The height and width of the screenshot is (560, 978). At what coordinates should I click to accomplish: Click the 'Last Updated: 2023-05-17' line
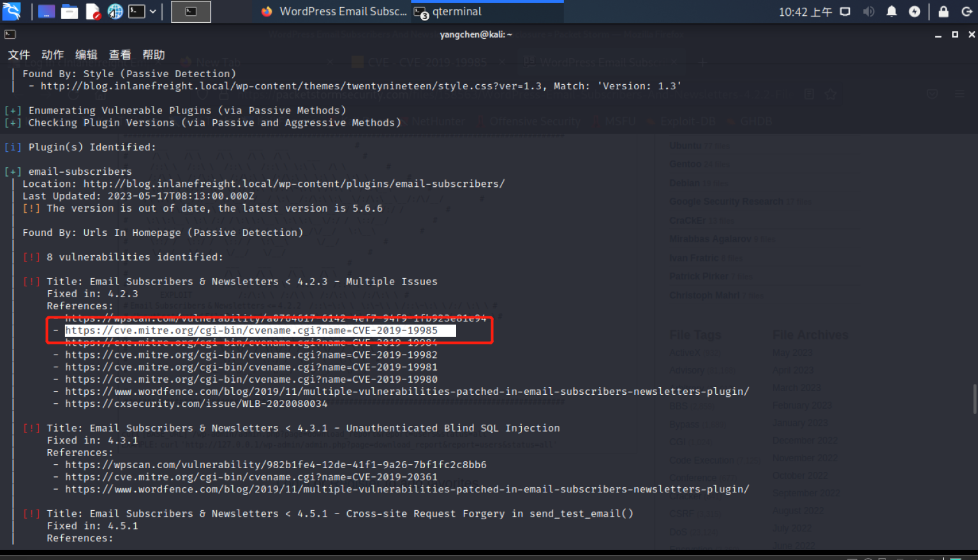(x=138, y=196)
